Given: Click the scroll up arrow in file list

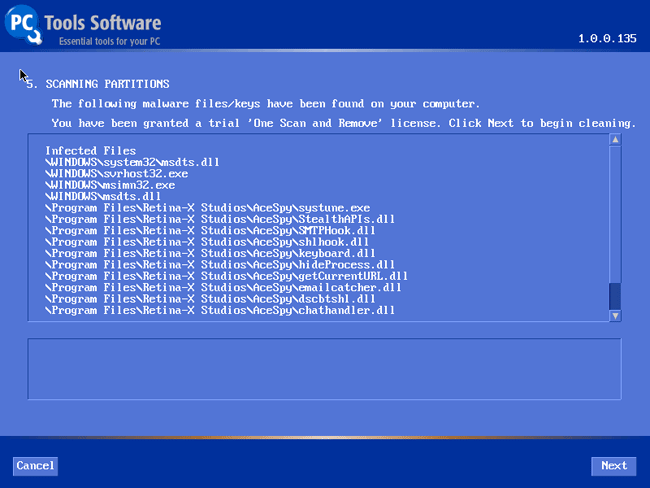Looking at the screenshot, I should point(615,140).
